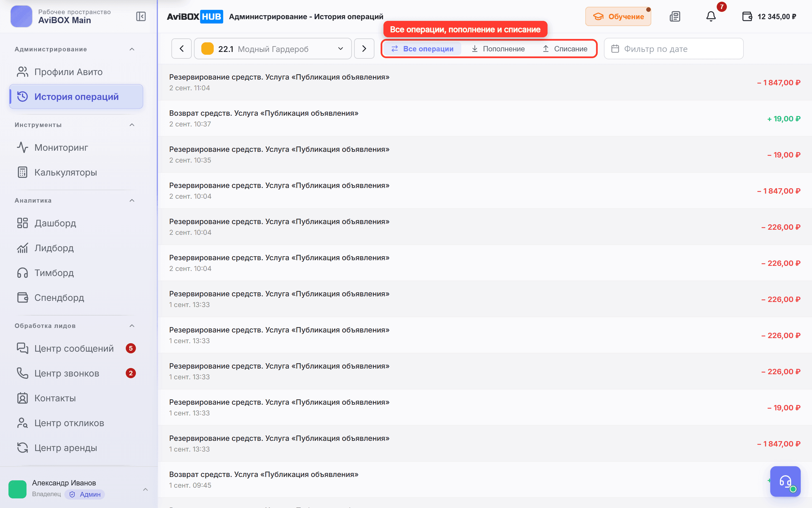This screenshot has width=812, height=508.
Task: Click the AviBOX HUB logo
Action: [195, 16]
